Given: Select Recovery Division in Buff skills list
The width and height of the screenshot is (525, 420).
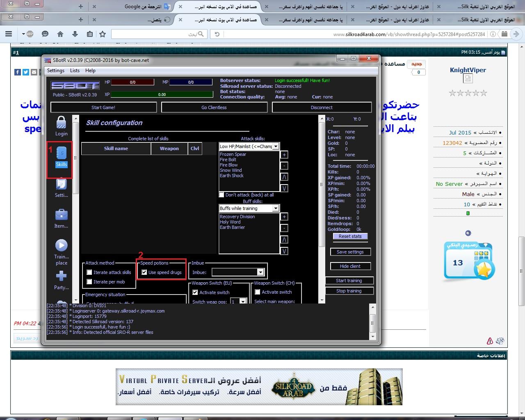Looking at the screenshot, I should [x=237, y=217].
